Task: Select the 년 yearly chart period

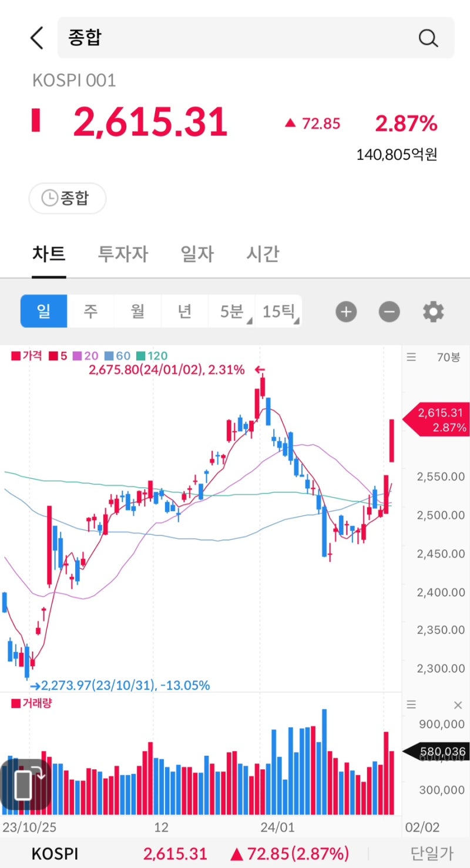Action: 184,311
